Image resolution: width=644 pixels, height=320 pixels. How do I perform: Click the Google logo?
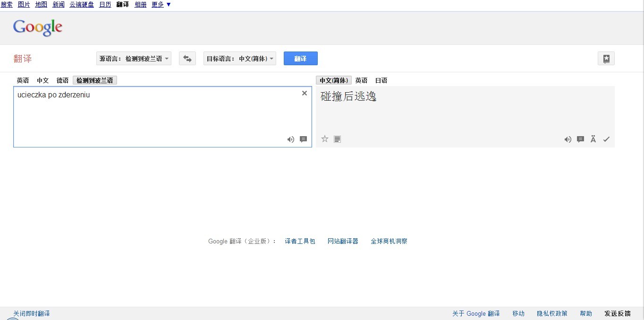[x=38, y=28]
